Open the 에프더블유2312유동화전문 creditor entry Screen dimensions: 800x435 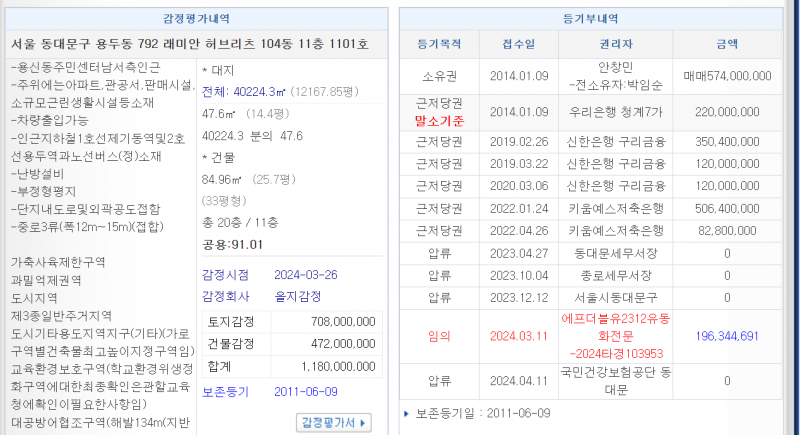[x=616, y=337]
